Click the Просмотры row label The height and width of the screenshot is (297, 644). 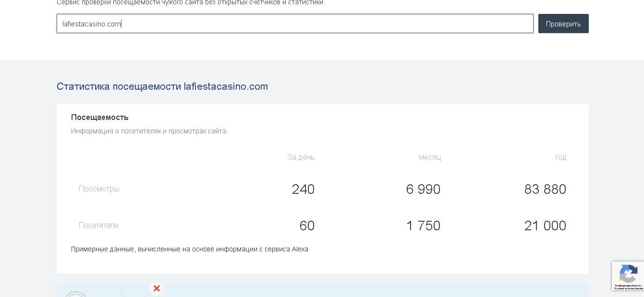[99, 189]
